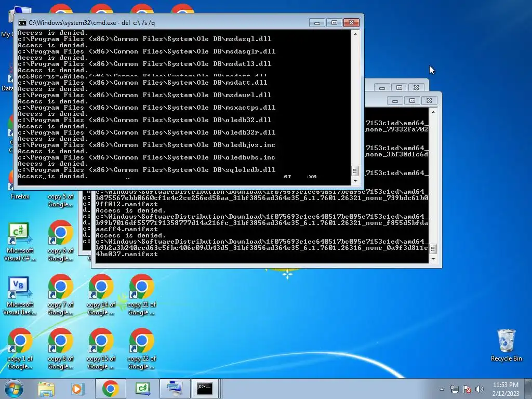Click the clock showing 11:53 PM
The height and width of the screenshot is (399, 532).
tap(506, 389)
